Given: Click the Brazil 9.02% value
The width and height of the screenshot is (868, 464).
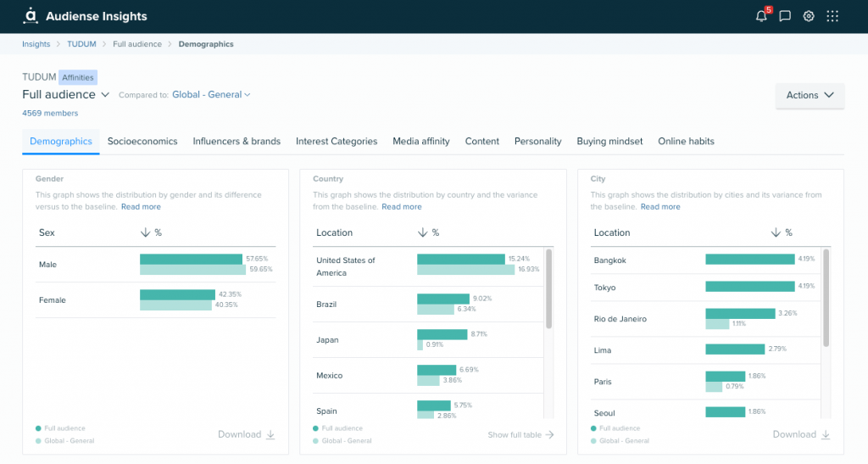Looking at the screenshot, I should [x=482, y=299].
